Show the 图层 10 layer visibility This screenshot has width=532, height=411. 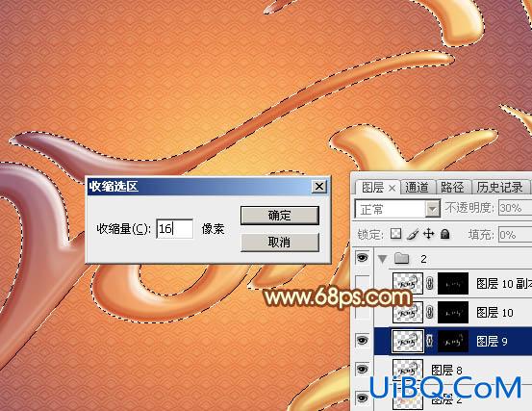click(363, 312)
